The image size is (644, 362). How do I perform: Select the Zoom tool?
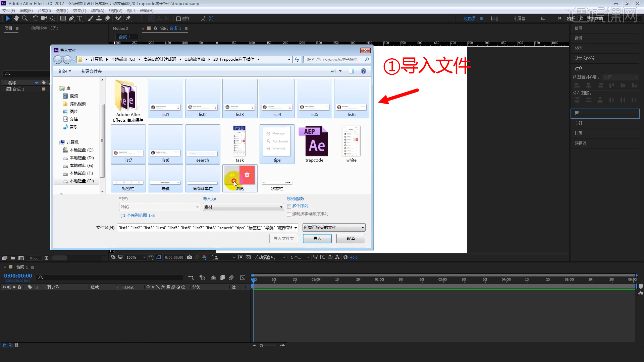pyautogui.click(x=24, y=18)
